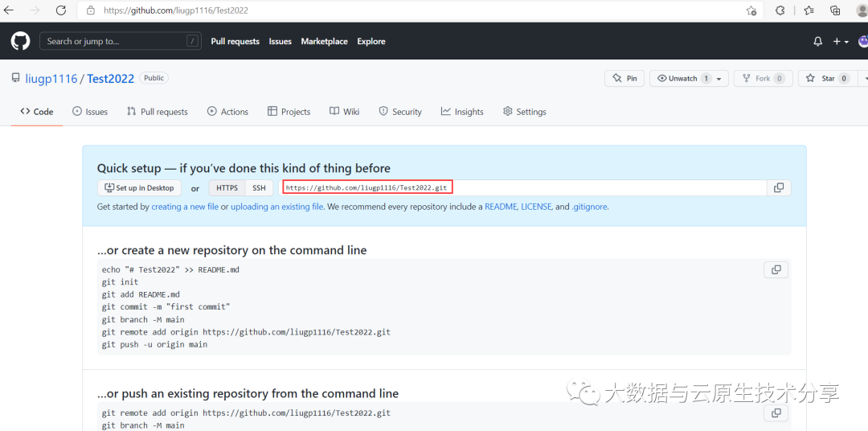The width and height of the screenshot is (868, 431).
Task: Click the browser back arrow
Action: (x=9, y=10)
